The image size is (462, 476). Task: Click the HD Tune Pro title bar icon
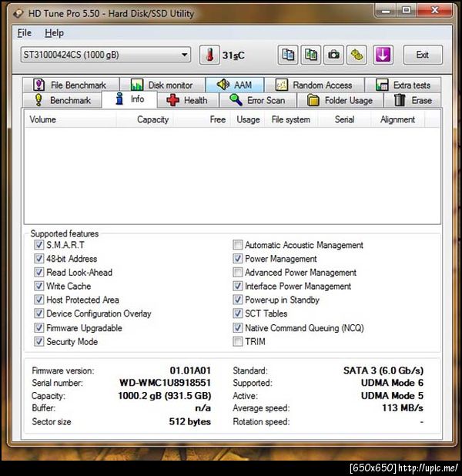18,13
